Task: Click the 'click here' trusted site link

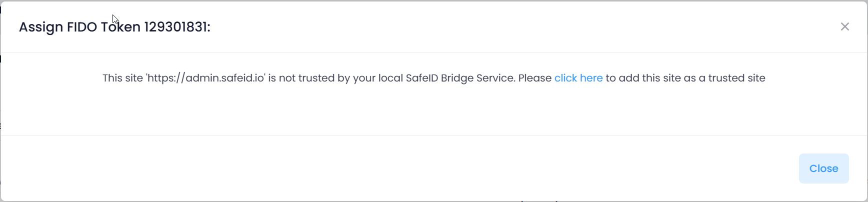Action: point(578,78)
